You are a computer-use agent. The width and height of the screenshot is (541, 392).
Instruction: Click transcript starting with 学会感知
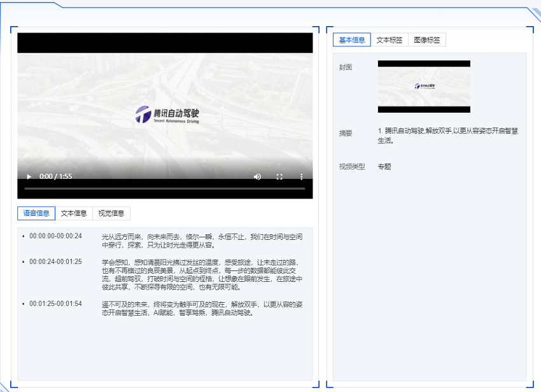[202, 275]
